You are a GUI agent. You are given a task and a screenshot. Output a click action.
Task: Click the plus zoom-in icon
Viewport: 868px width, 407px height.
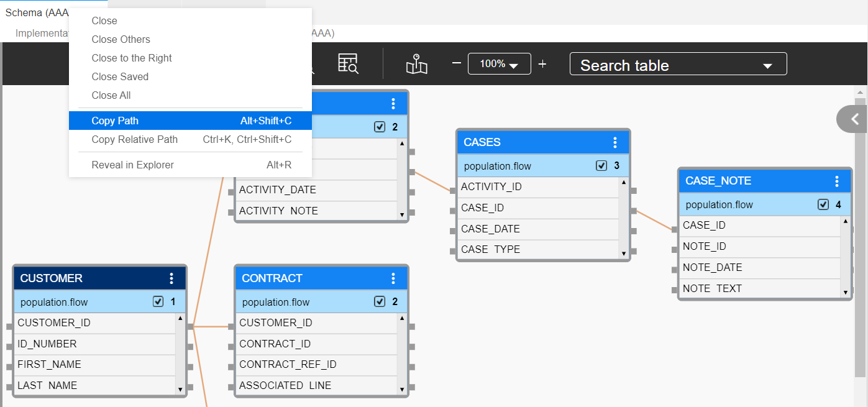[542, 63]
